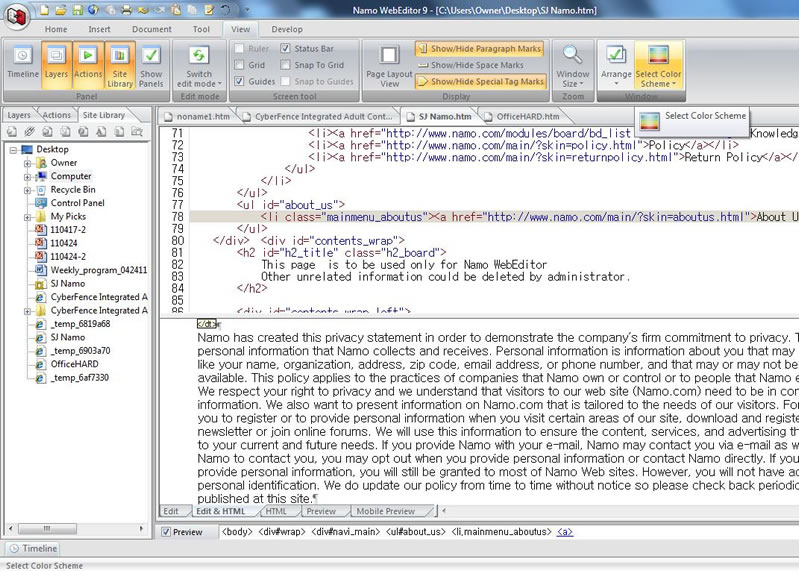
Task: Uncheck the Status Bar checkbox
Action: point(285,48)
